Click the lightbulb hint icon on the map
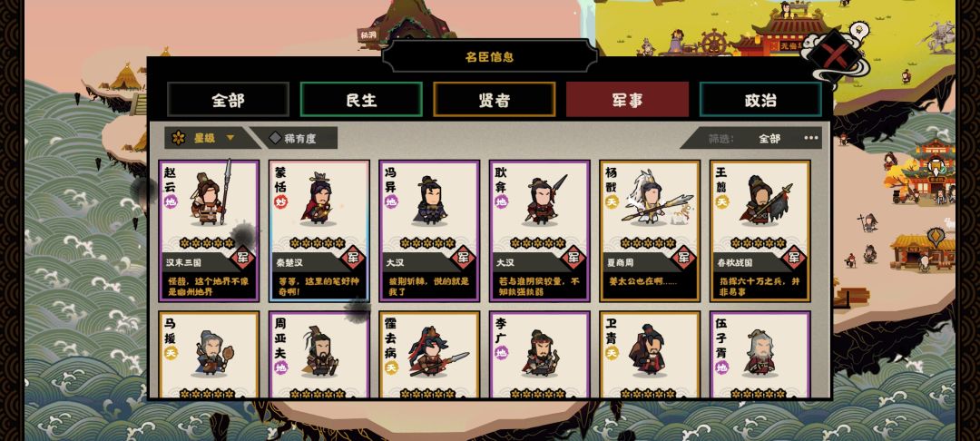 [x=858, y=30]
